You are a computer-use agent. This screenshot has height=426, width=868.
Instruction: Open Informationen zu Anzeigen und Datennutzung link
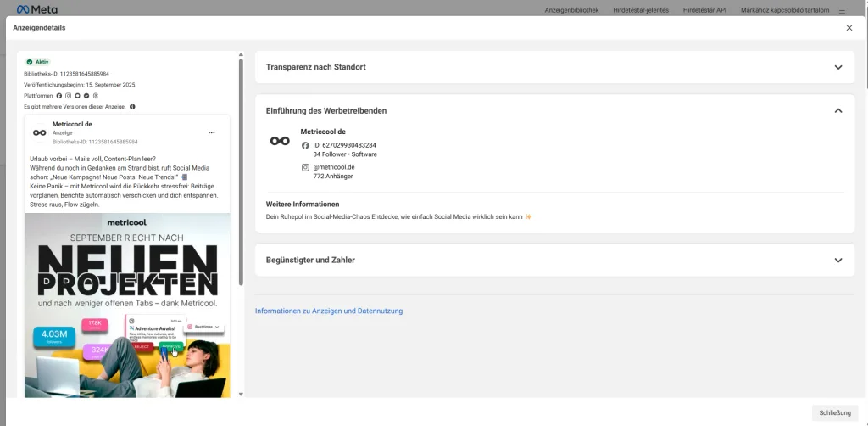329,311
